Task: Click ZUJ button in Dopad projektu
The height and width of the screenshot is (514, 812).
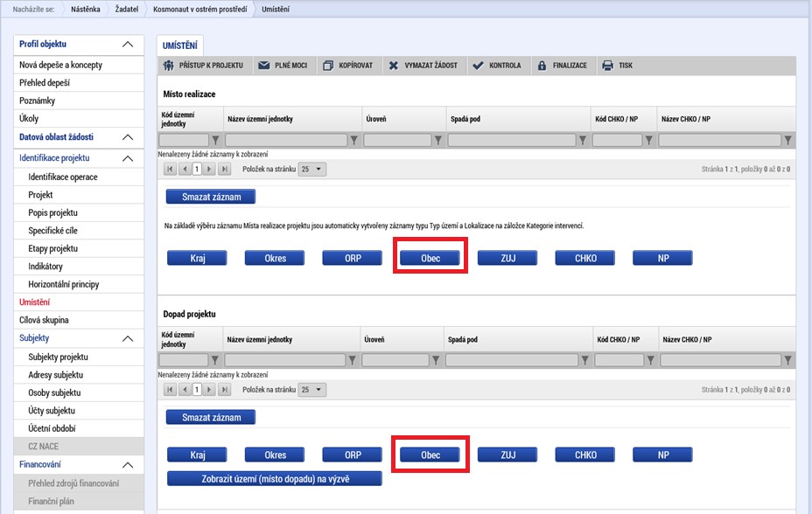Action: pos(507,455)
